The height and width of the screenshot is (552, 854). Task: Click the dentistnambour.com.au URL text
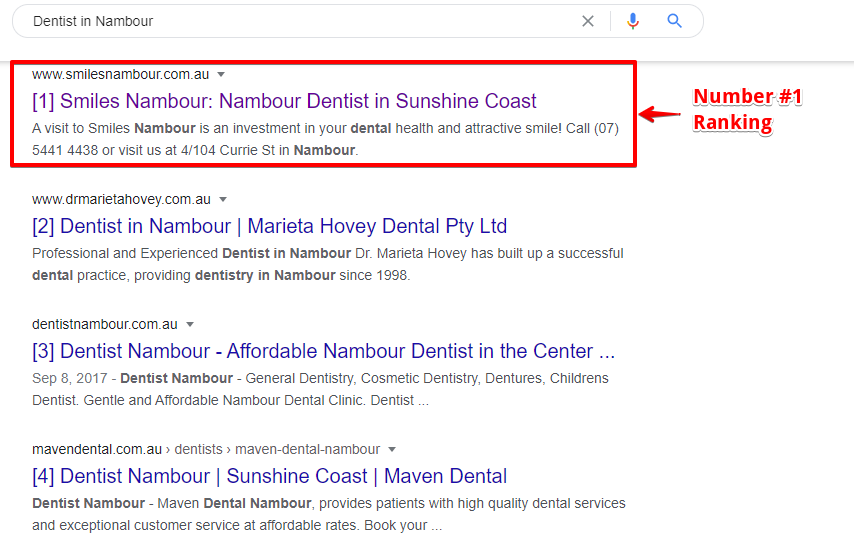pos(105,324)
